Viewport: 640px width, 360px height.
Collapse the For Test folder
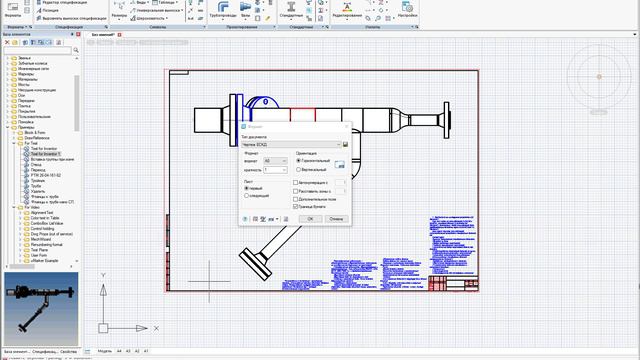pyautogui.click(x=14, y=143)
